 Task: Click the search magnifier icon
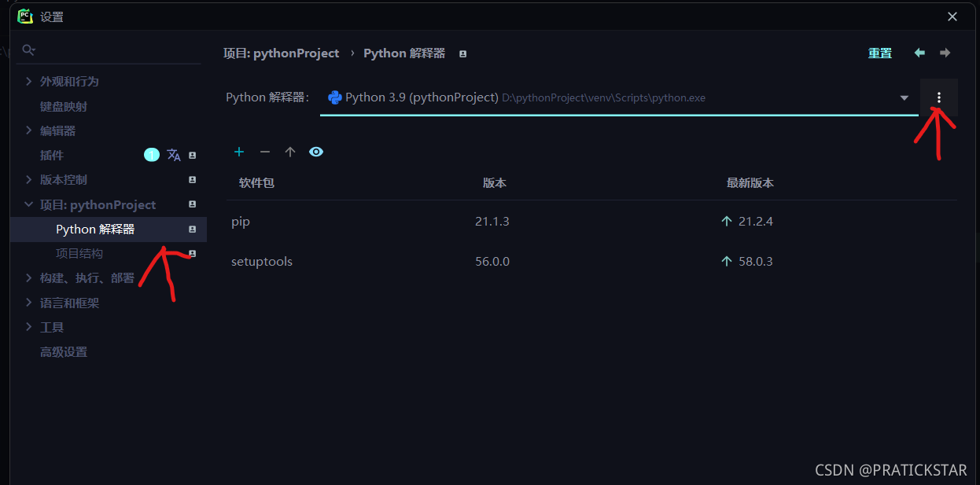coord(29,50)
